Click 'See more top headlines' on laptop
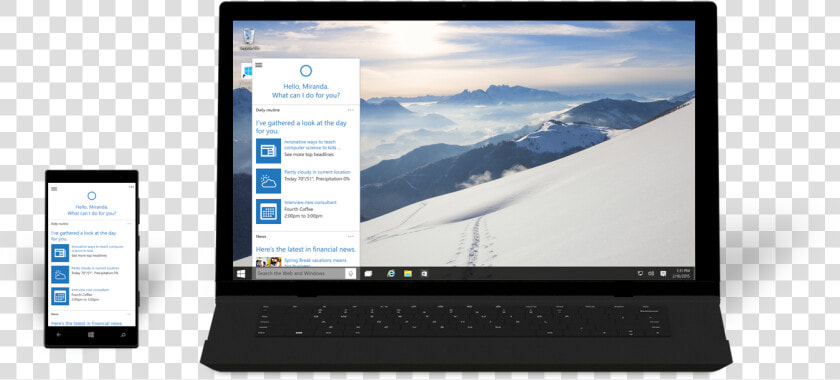This screenshot has width=840, height=380. click(x=309, y=154)
